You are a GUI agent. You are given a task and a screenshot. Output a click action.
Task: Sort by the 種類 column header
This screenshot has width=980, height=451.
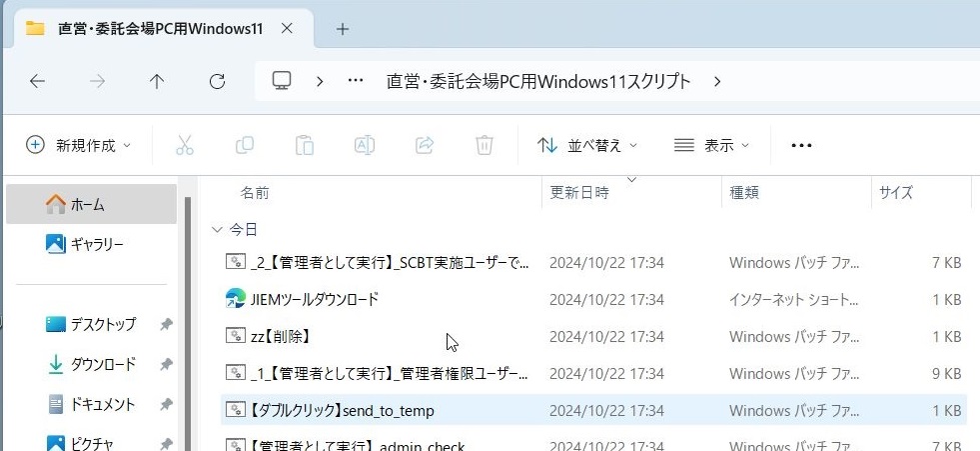point(744,193)
